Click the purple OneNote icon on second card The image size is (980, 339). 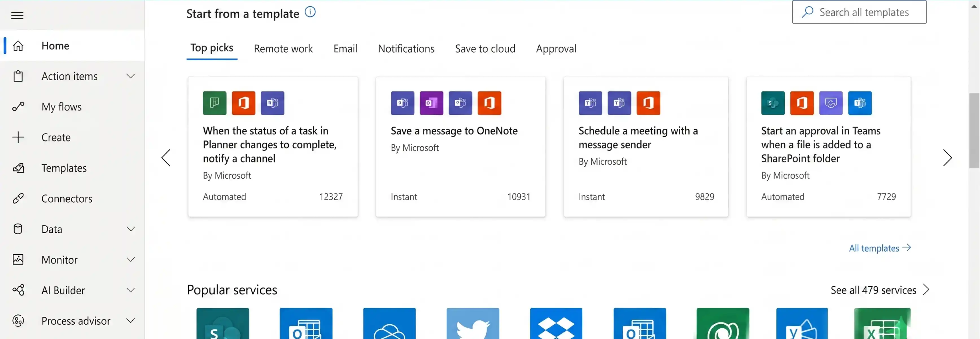click(x=431, y=103)
